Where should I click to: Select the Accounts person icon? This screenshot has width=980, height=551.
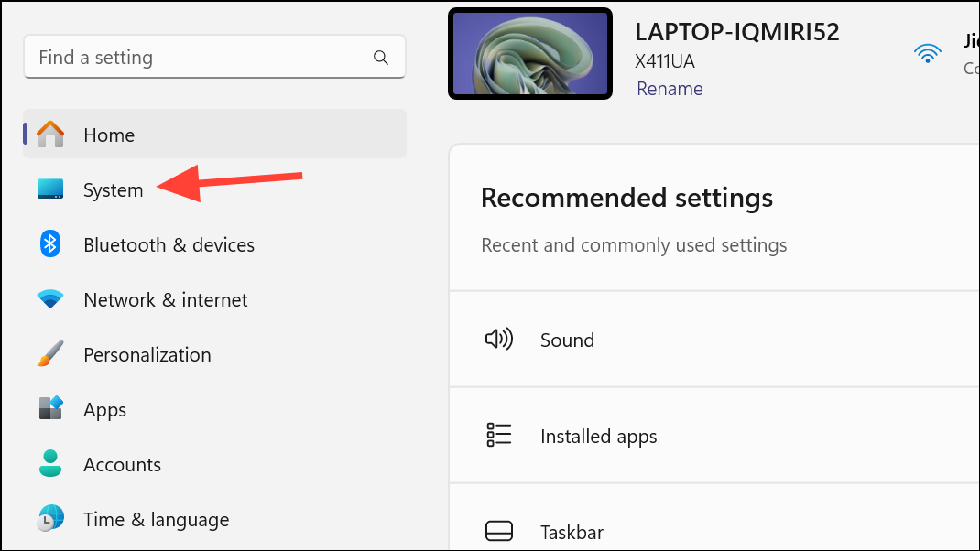[x=50, y=464]
